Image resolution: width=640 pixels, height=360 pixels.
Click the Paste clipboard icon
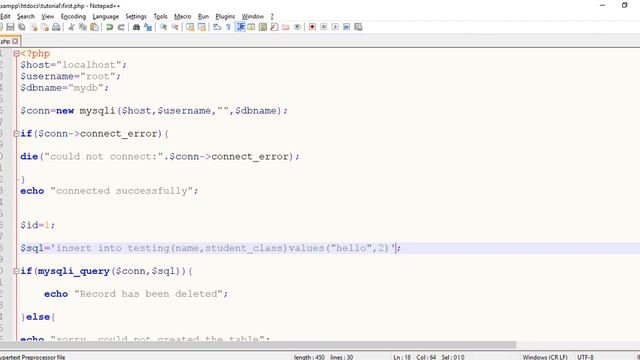tap(94, 27)
